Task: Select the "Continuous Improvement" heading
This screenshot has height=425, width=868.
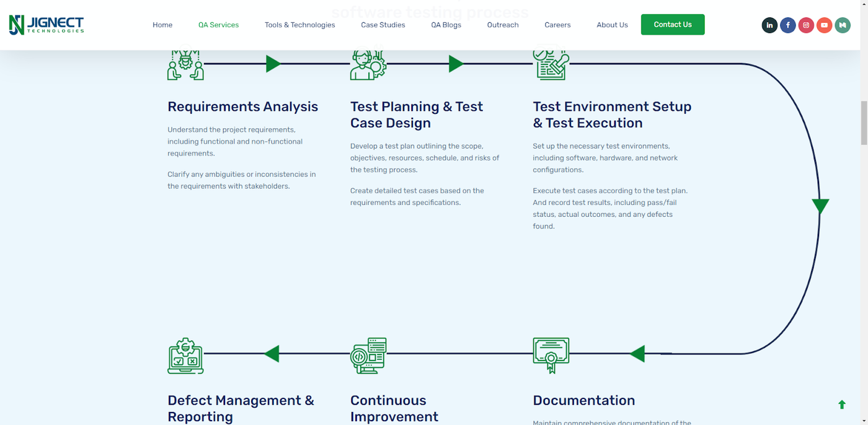Action: coord(394,408)
